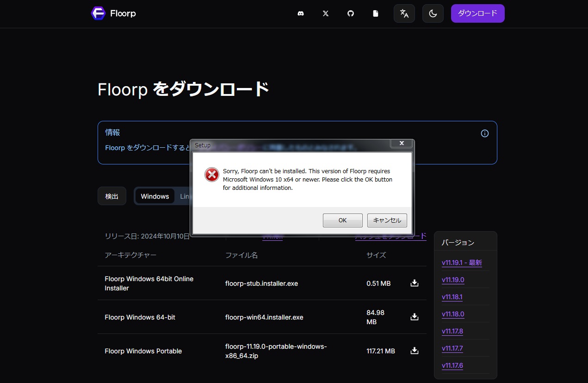Click the Setup dialog title bar
The width and height of the screenshot is (588, 383).
(290, 145)
